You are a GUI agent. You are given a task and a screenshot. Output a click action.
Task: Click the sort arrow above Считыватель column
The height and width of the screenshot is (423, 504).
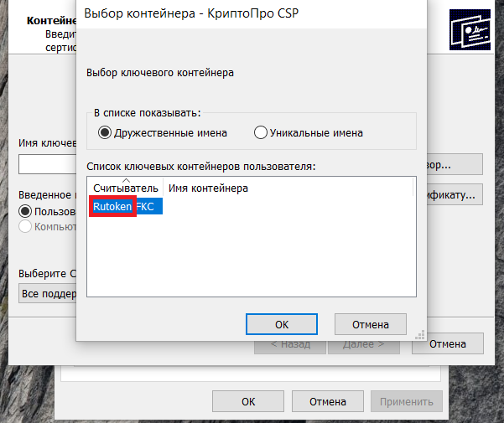127,181
